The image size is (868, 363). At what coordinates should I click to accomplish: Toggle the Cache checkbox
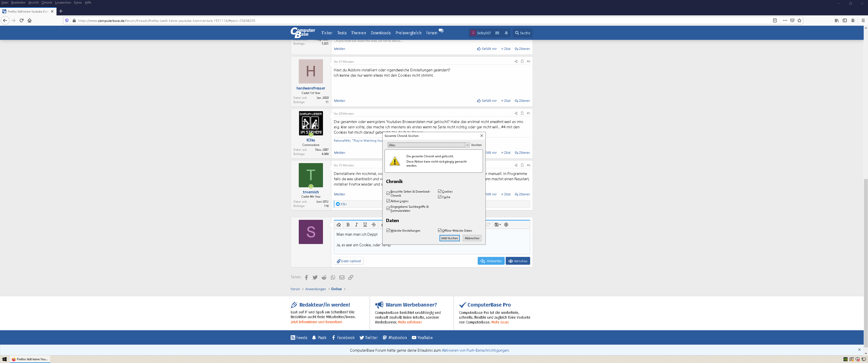[440, 197]
